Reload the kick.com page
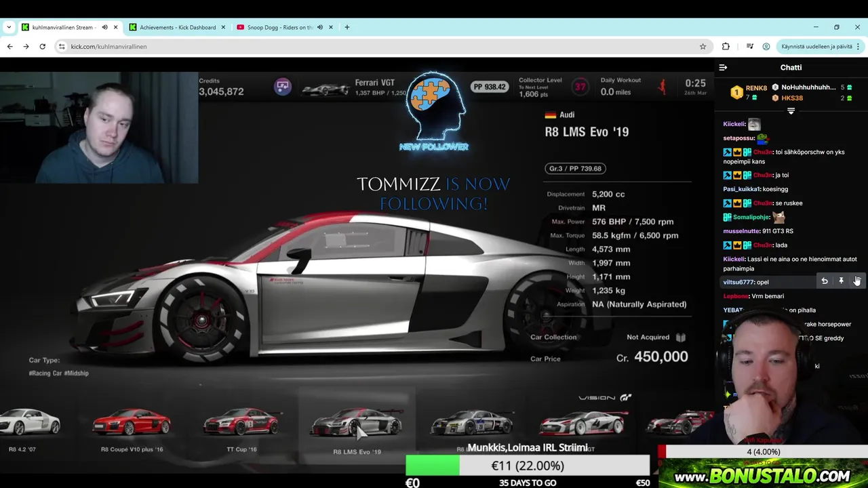The height and width of the screenshot is (488, 868). tap(42, 46)
